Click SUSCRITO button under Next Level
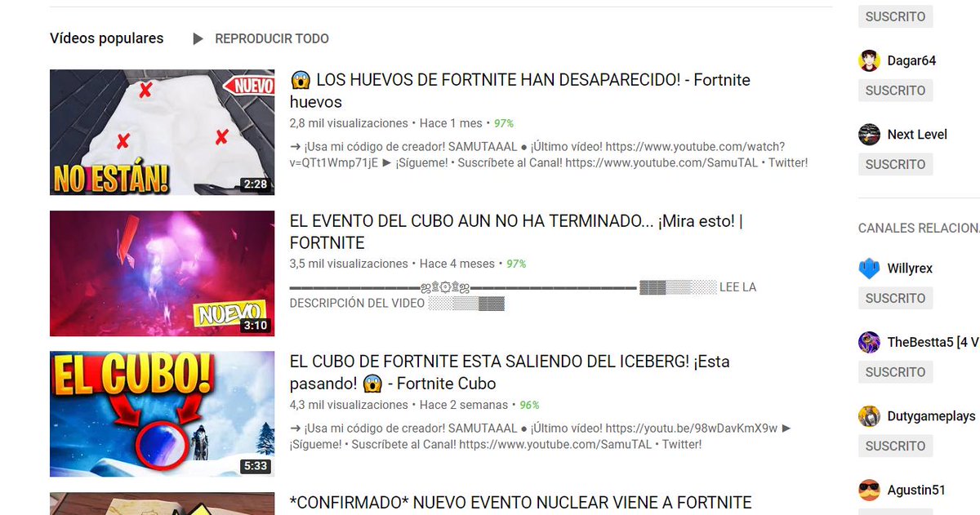Viewport: 980px width, 515px height. pos(895,164)
